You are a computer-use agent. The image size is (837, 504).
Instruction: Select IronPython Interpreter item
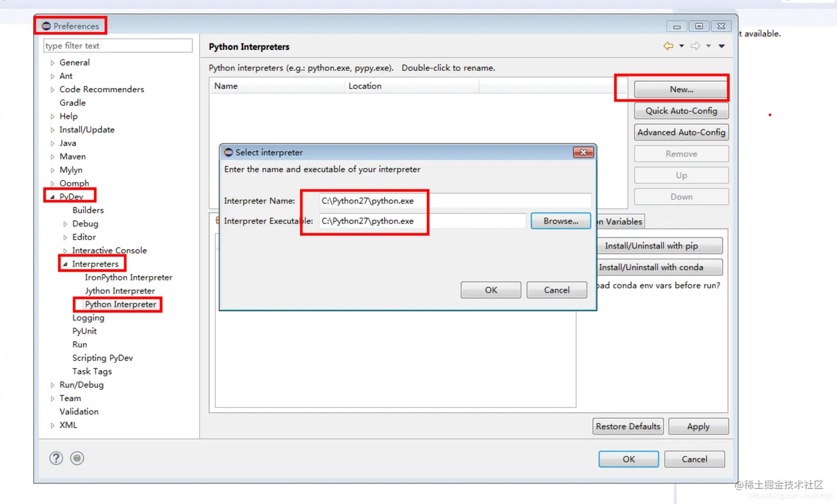point(128,277)
